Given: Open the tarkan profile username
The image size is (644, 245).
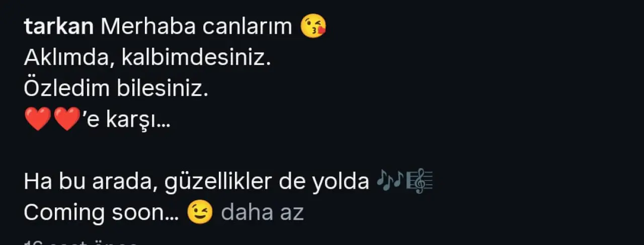Looking at the screenshot, I should pos(58,27).
